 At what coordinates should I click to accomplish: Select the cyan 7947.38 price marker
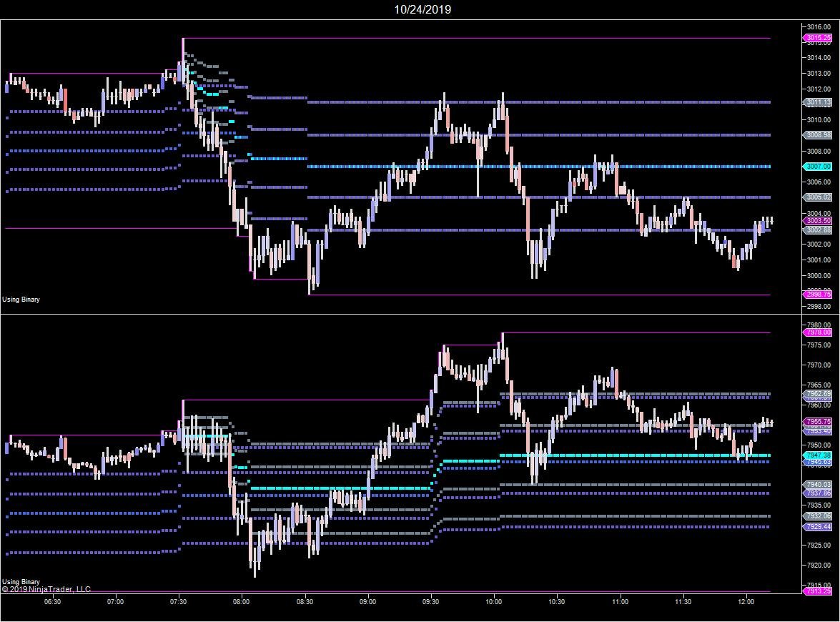tap(818, 455)
